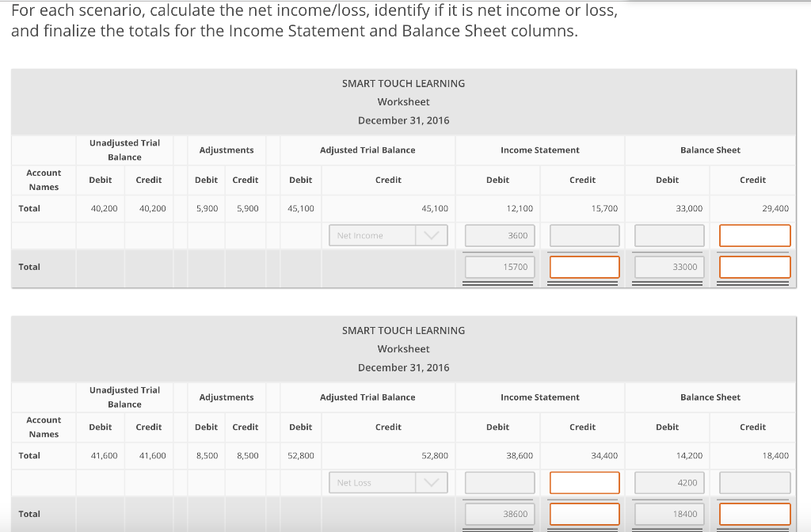Select the 33000 Balance Sheet Debit total
The image size is (811, 532).
point(669,267)
